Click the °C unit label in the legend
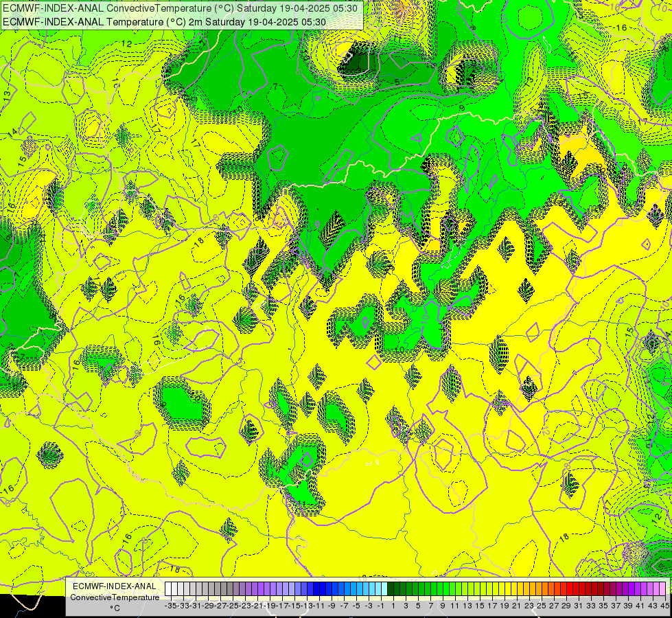672x618 pixels. pos(115,608)
